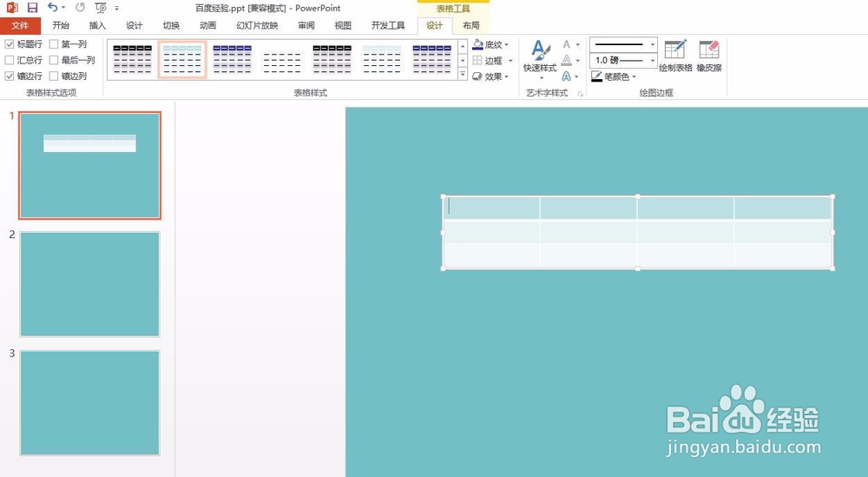868x477 pixels.
Task: Open the 笔颜色 dropdown arrow
Action: click(x=634, y=76)
